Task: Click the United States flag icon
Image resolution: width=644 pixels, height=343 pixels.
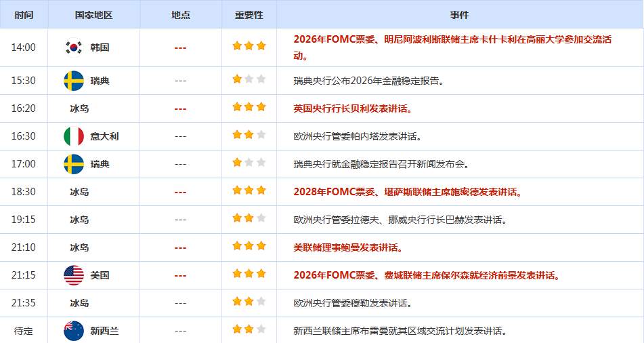Action: (x=74, y=275)
